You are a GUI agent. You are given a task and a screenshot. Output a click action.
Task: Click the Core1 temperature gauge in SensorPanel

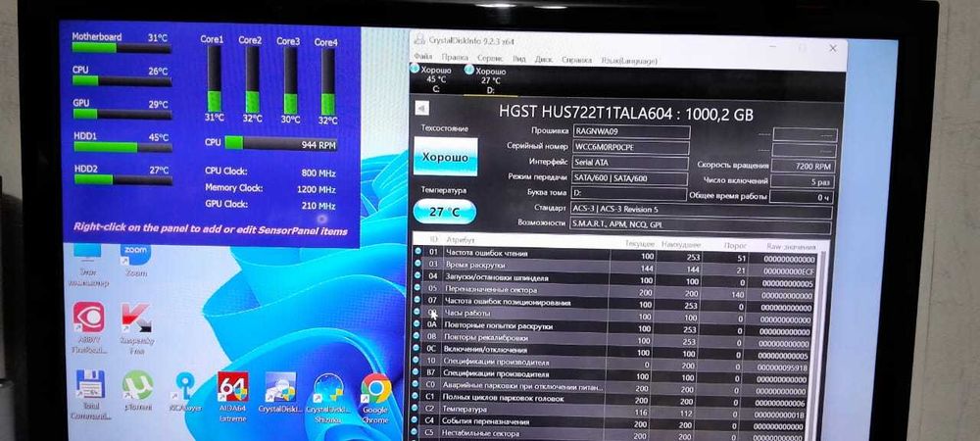[x=214, y=78]
